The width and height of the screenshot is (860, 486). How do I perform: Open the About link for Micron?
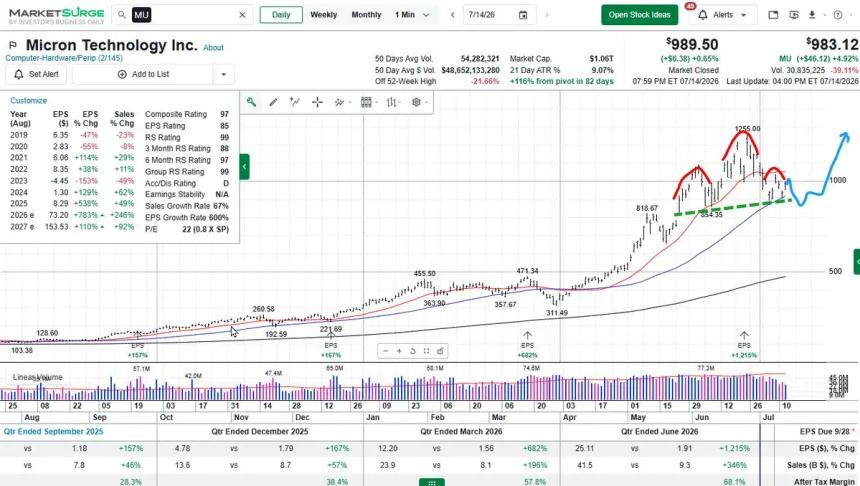coord(213,48)
